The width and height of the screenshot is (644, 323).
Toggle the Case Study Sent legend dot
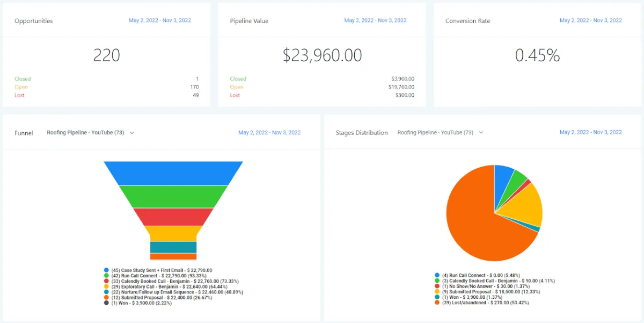[x=107, y=270]
